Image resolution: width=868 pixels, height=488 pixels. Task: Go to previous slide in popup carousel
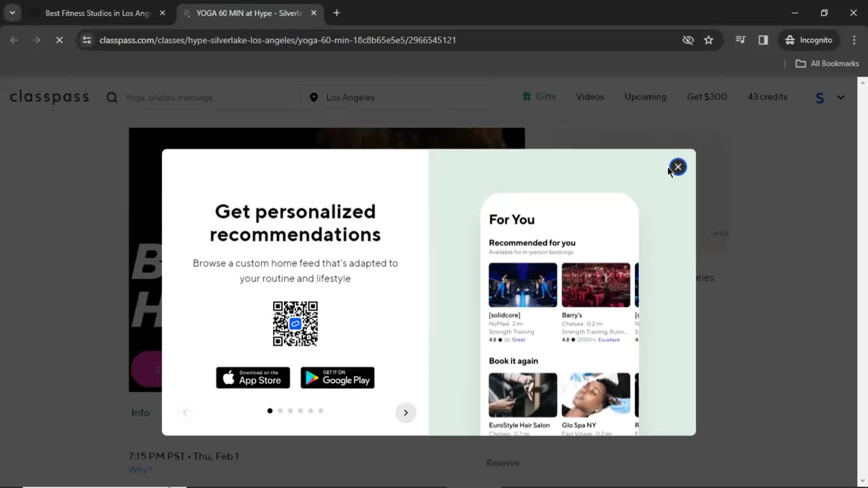(x=184, y=413)
